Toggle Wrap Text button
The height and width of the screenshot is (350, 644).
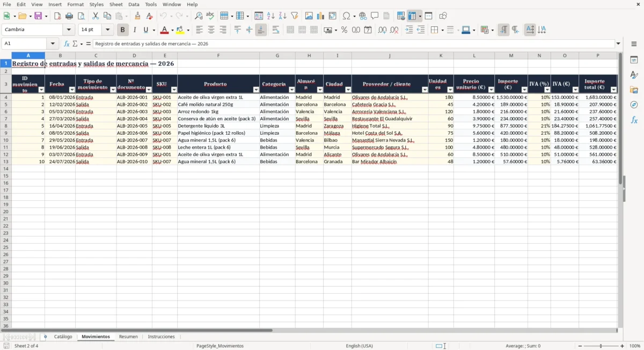276,30
